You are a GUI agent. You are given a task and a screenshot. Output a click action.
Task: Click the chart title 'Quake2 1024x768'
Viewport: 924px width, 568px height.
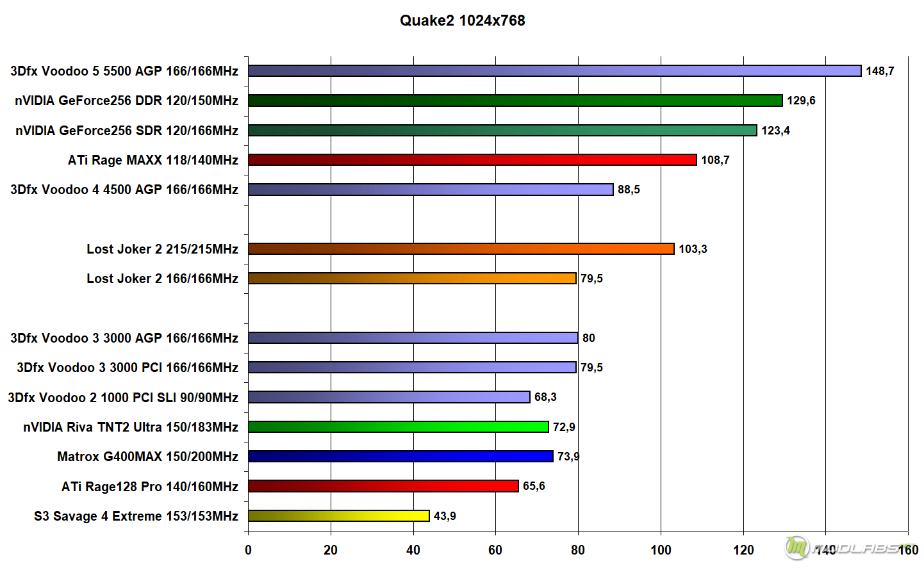pyautogui.click(x=462, y=20)
